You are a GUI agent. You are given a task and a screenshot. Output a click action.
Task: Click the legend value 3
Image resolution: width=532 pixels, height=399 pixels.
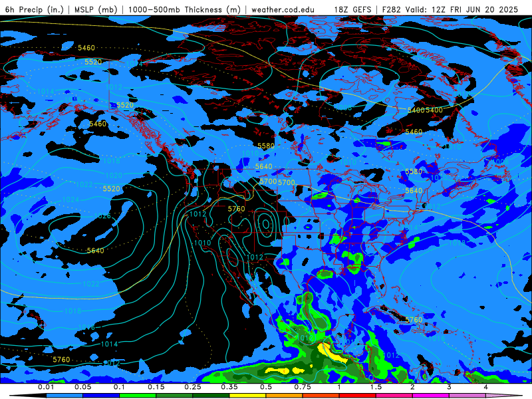coord(449,387)
